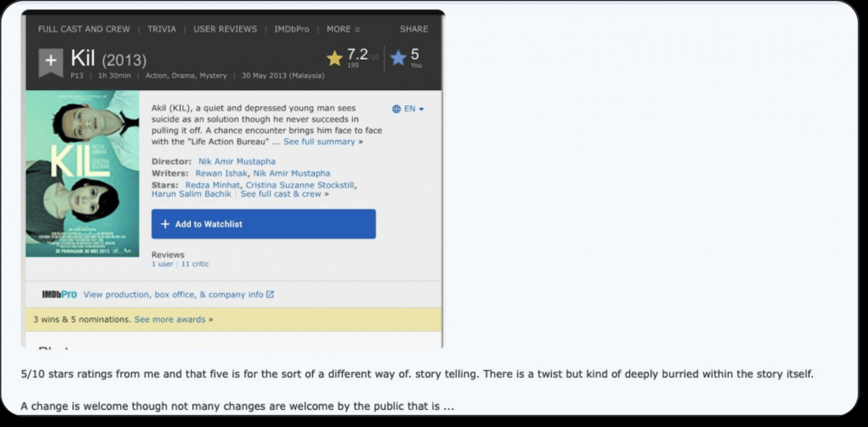Open writer Rewan Ishak's page
The image size is (868, 427).
coord(221,173)
